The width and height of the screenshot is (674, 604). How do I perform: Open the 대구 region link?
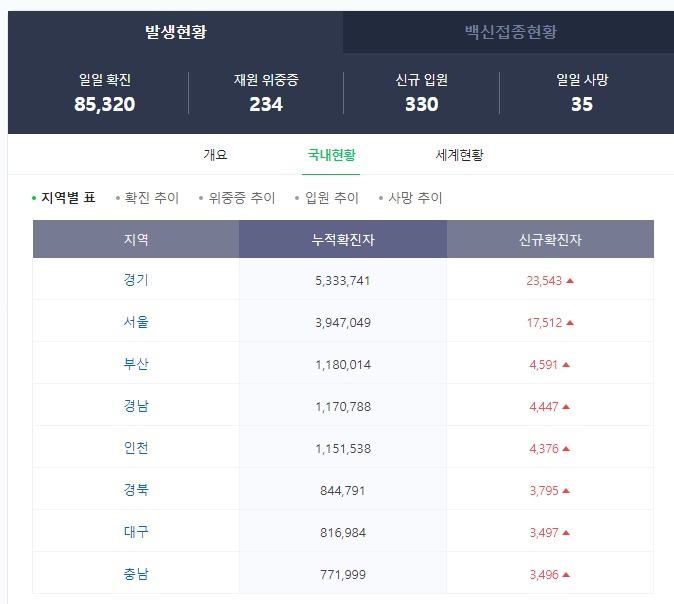tap(136, 532)
